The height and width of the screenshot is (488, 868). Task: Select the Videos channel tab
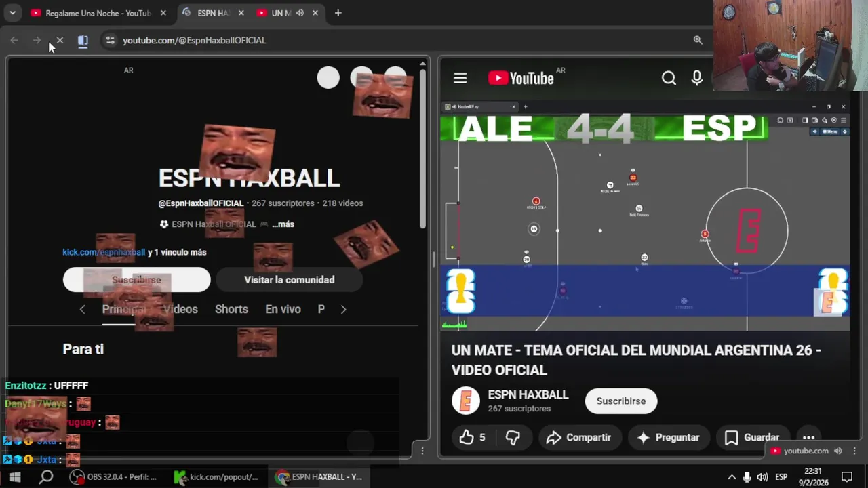pos(180,309)
